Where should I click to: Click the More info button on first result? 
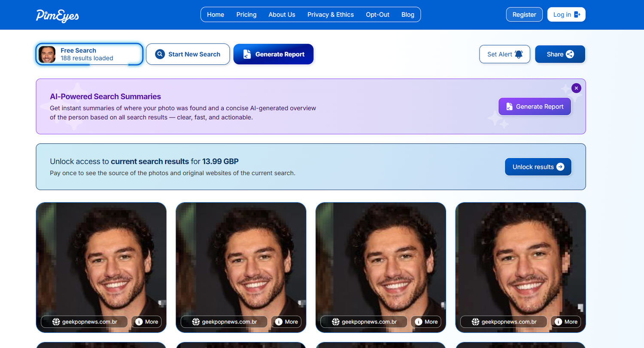(x=146, y=322)
